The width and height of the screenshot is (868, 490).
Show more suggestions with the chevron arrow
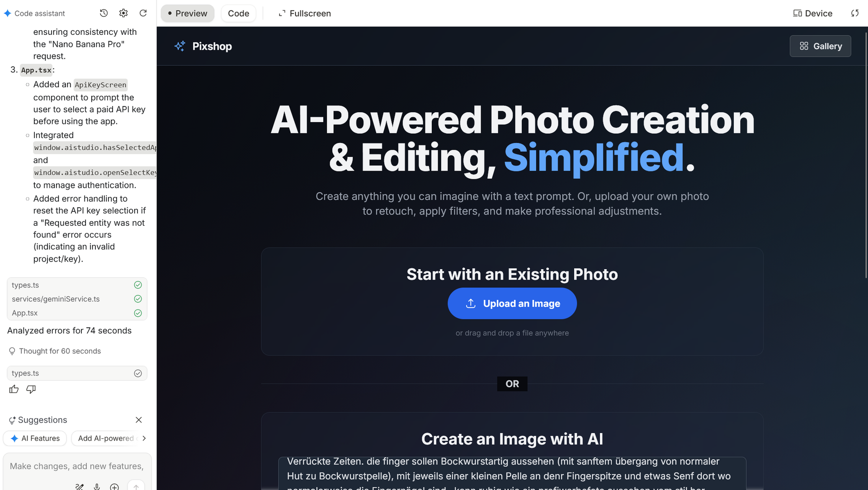click(x=144, y=438)
